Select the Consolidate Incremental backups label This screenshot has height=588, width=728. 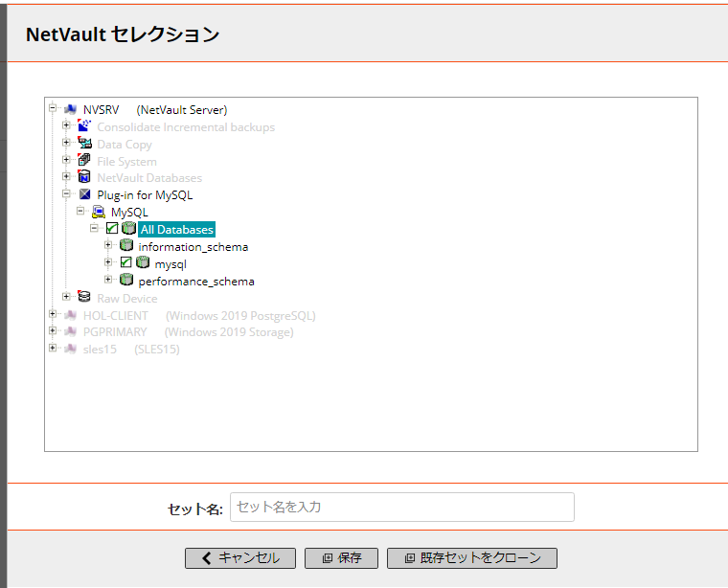186,127
